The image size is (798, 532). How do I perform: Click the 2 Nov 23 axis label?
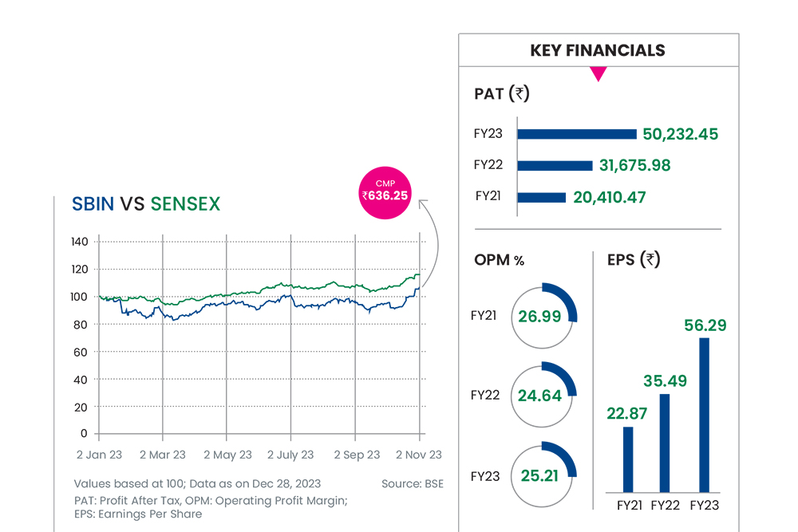(x=420, y=455)
